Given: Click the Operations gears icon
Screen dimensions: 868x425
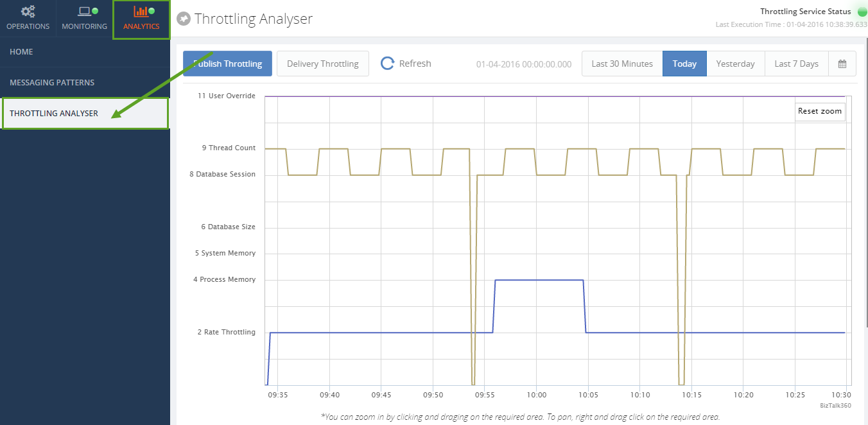Looking at the screenshot, I should [27, 11].
